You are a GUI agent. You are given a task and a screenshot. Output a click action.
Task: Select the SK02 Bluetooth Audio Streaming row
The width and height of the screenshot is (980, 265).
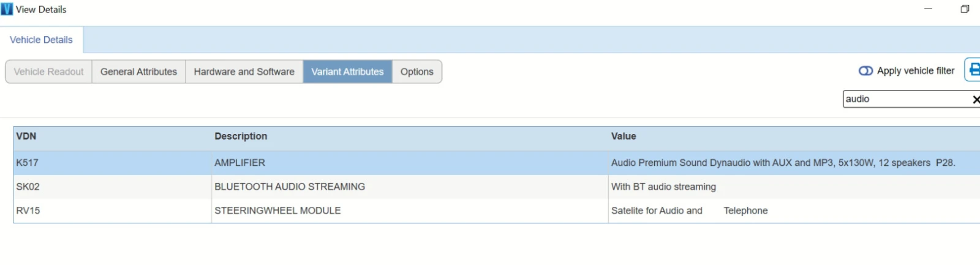click(289, 187)
